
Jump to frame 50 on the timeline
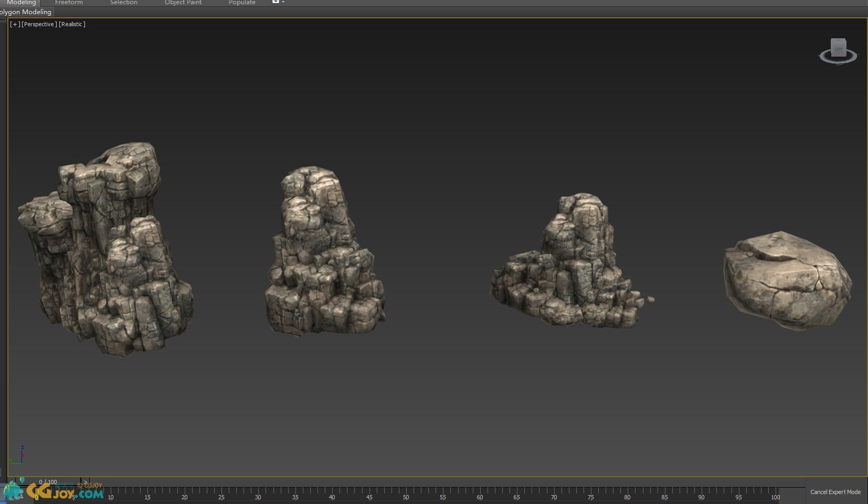pyautogui.click(x=406, y=497)
